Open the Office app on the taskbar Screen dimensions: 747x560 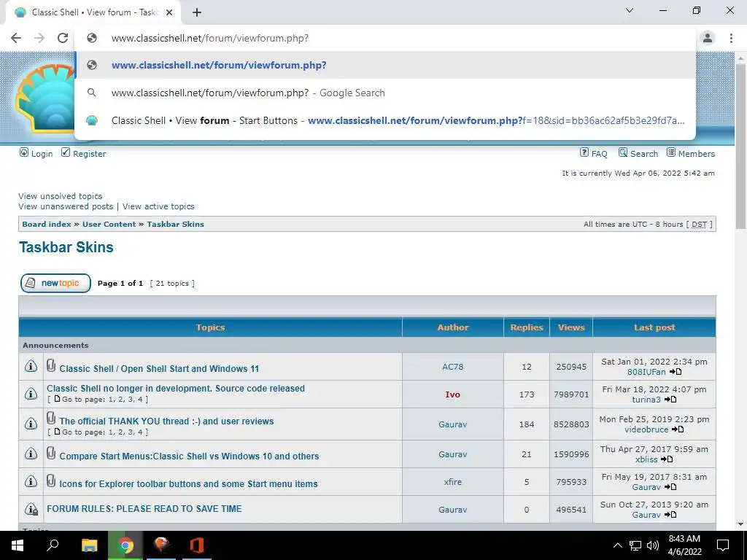pyautogui.click(x=197, y=545)
